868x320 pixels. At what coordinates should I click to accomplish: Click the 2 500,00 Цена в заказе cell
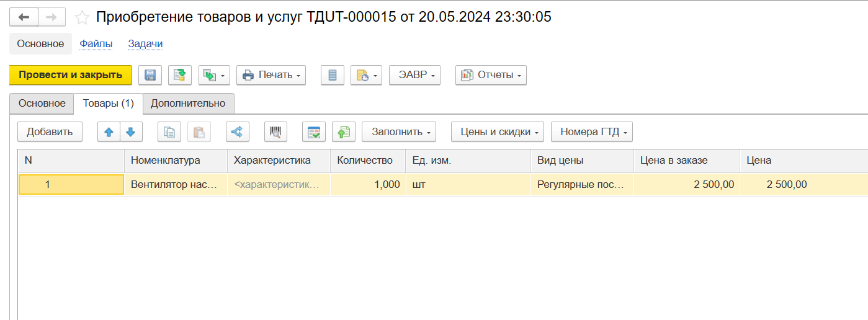(x=686, y=185)
